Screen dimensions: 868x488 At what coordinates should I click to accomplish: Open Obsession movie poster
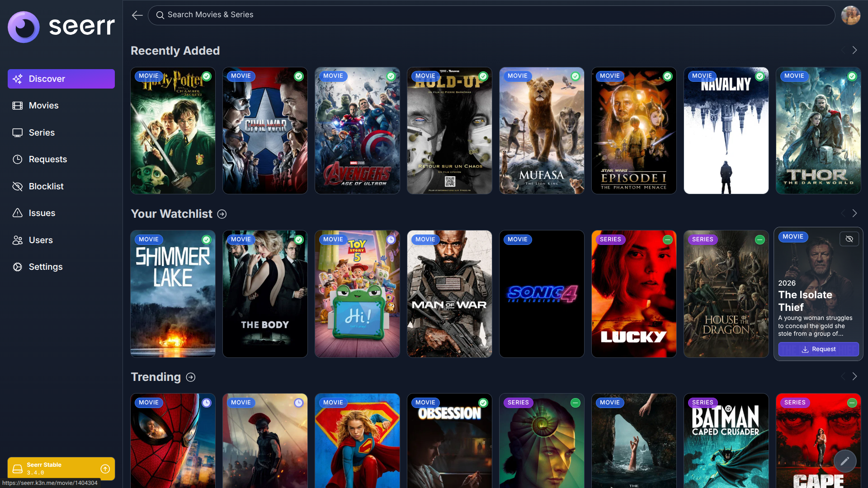click(x=449, y=441)
